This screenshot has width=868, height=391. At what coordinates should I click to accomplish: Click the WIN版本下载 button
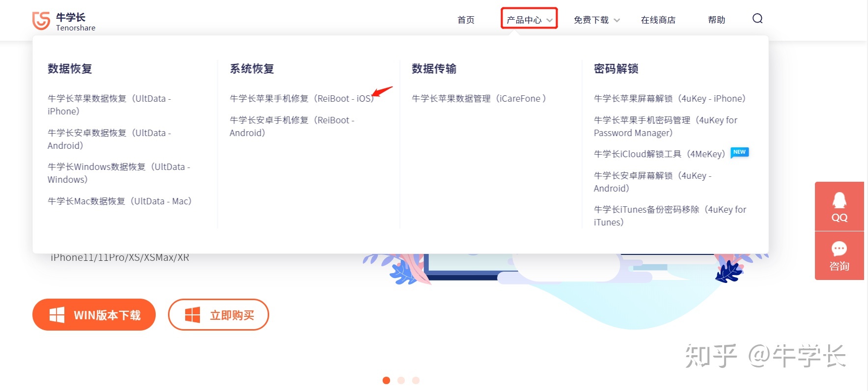(x=94, y=315)
